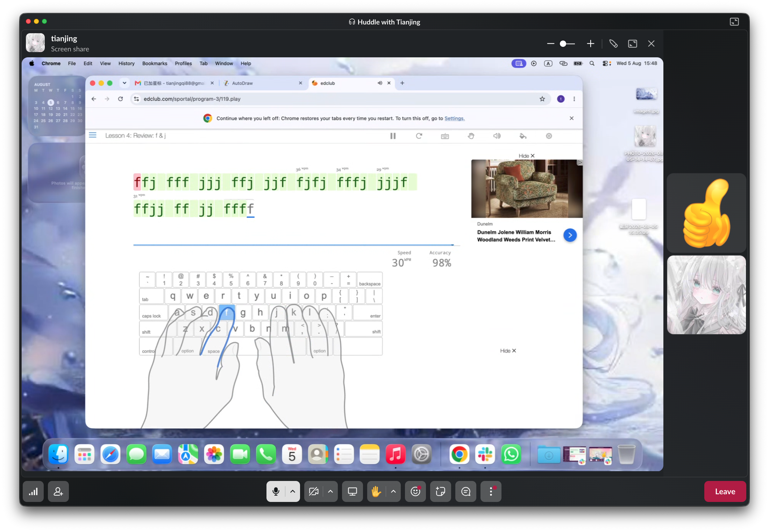Open the huddle thread chat icon
The height and width of the screenshot is (532, 769).
(466, 492)
